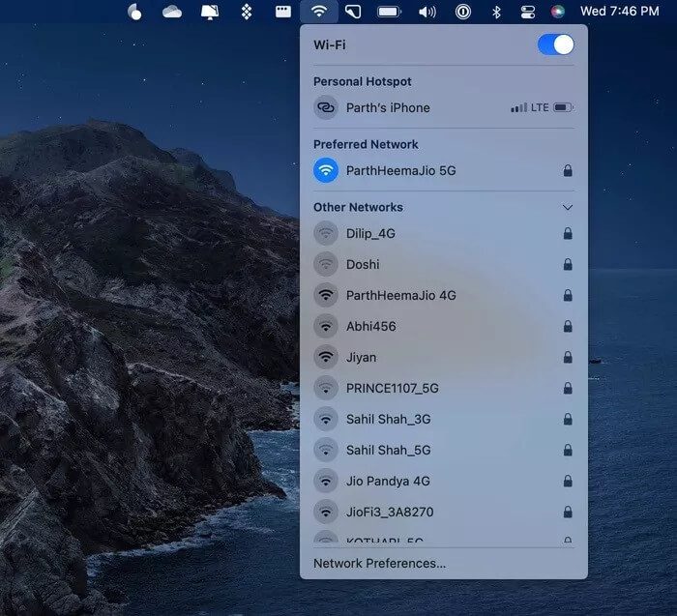Image resolution: width=677 pixels, height=616 pixels.
Task: Select the JioFi3_3A8270 network
Action: click(390, 512)
